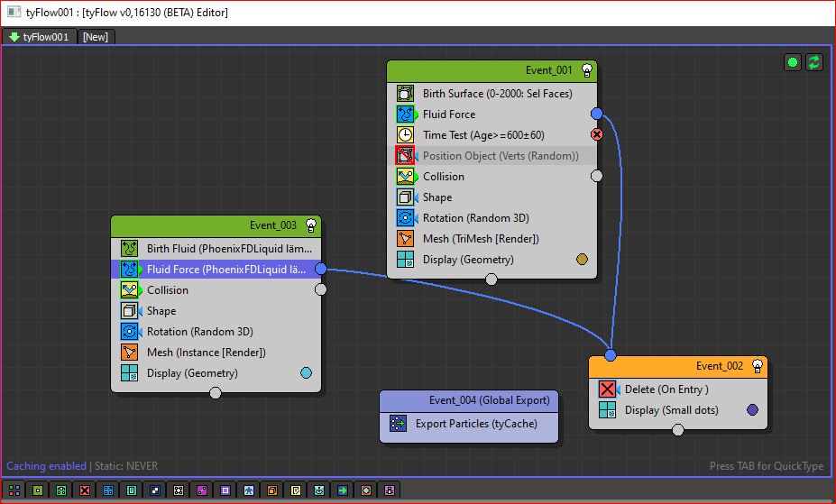Click the Mesh (TriMesh) operator icon
Image resolution: width=836 pixels, height=504 pixels.
coord(405,239)
